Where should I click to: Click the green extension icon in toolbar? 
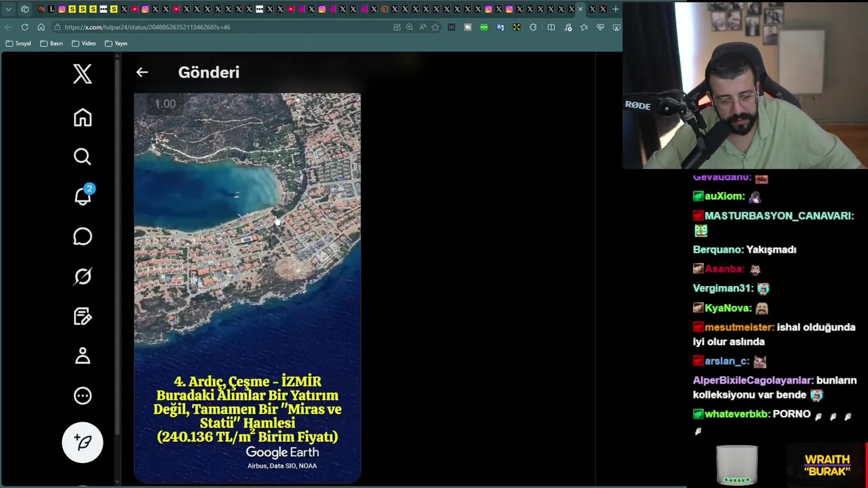pos(484,27)
